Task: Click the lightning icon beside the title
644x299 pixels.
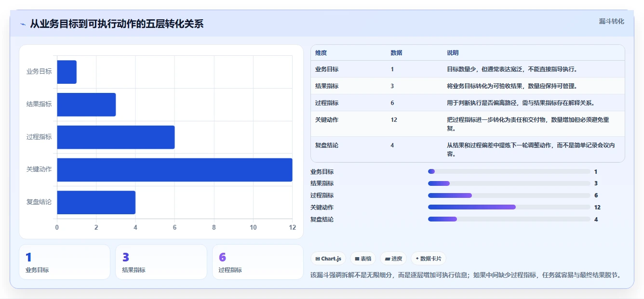Action: 23,24
